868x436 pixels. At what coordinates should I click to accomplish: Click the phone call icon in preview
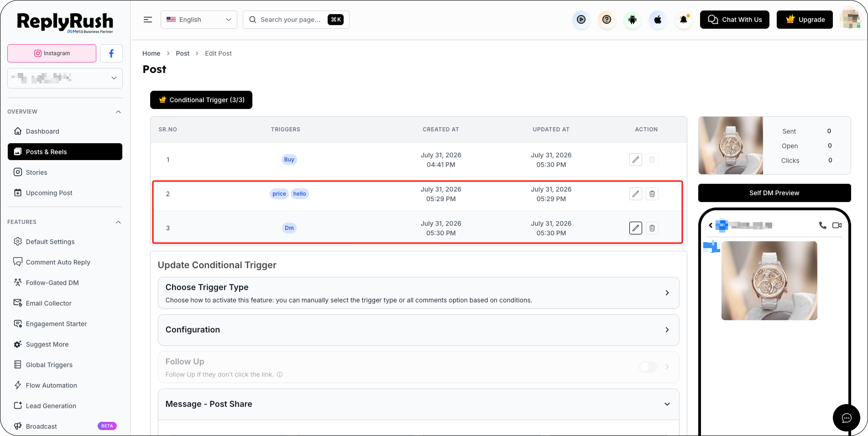tap(822, 225)
